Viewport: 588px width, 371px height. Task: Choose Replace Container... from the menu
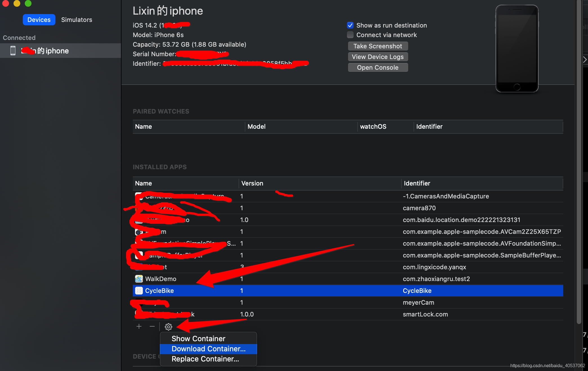[208, 359]
